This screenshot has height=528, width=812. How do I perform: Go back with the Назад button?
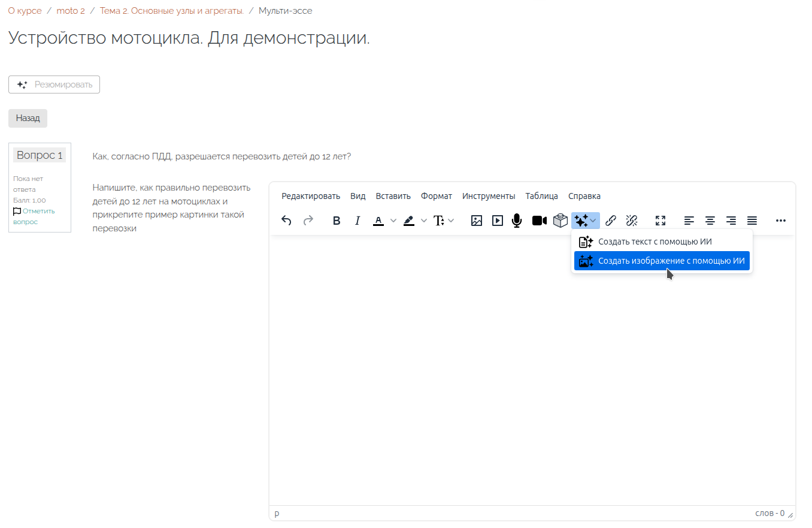click(28, 118)
